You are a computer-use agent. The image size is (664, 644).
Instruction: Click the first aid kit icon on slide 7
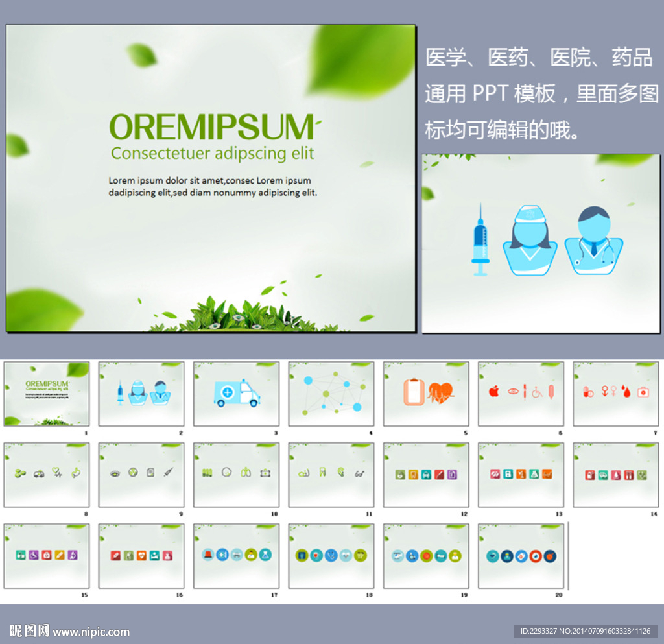coord(643,392)
